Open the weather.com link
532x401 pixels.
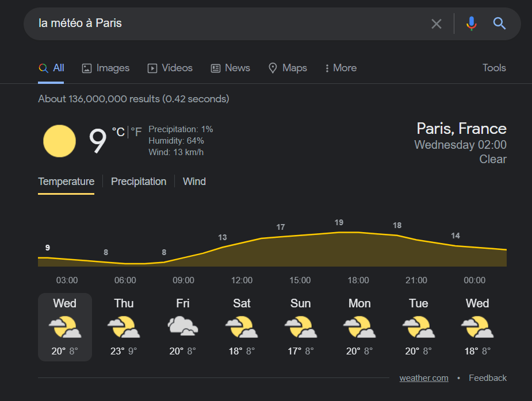pyautogui.click(x=424, y=377)
